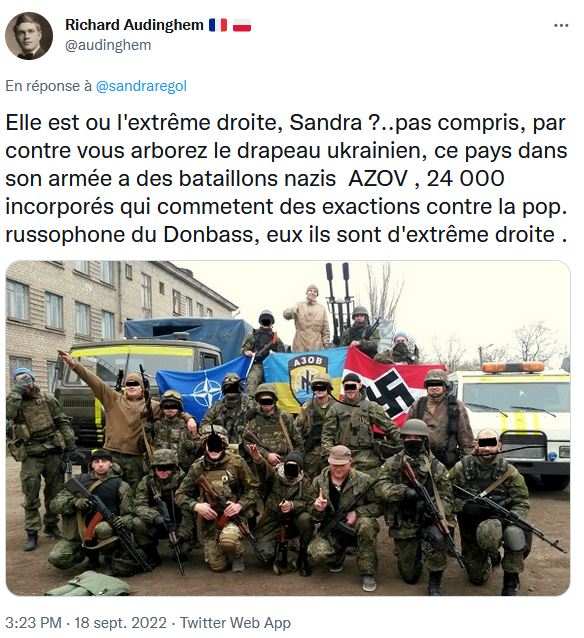Image resolution: width=584 pixels, height=638 pixels.
Task: Click the word 'Sandra' in the tweet text
Action: (x=326, y=123)
